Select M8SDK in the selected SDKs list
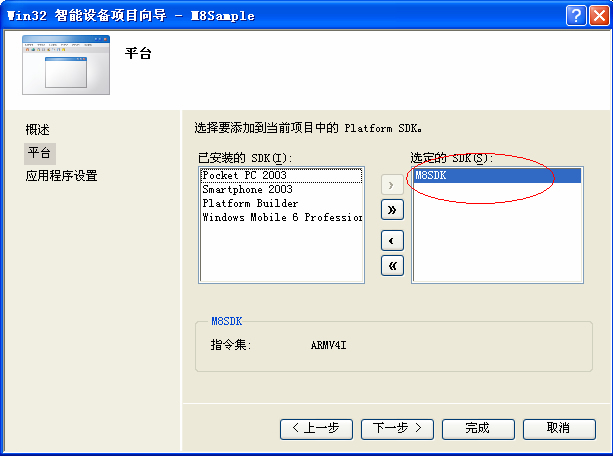 click(x=497, y=175)
